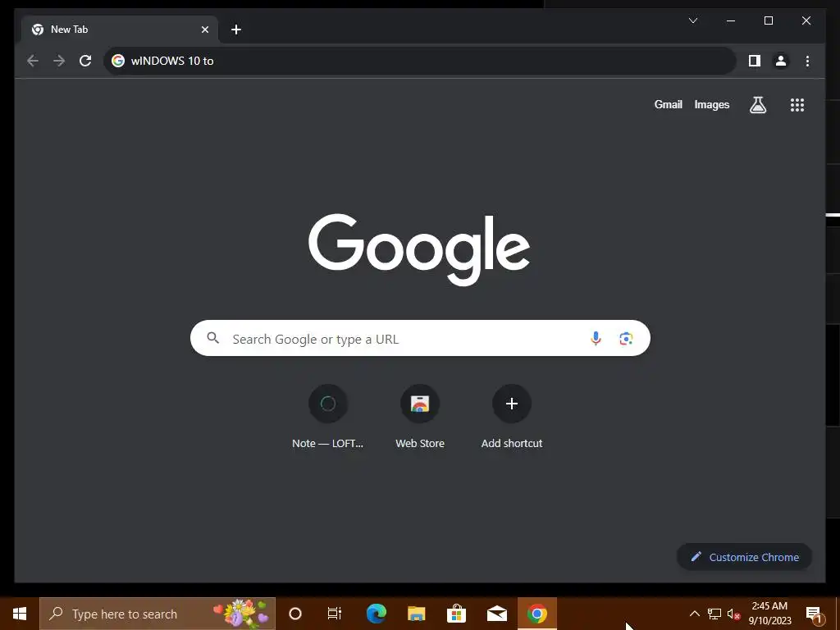Click the muted volume tray icon
The height and width of the screenshot is (630, 840).
pos(733,614)
